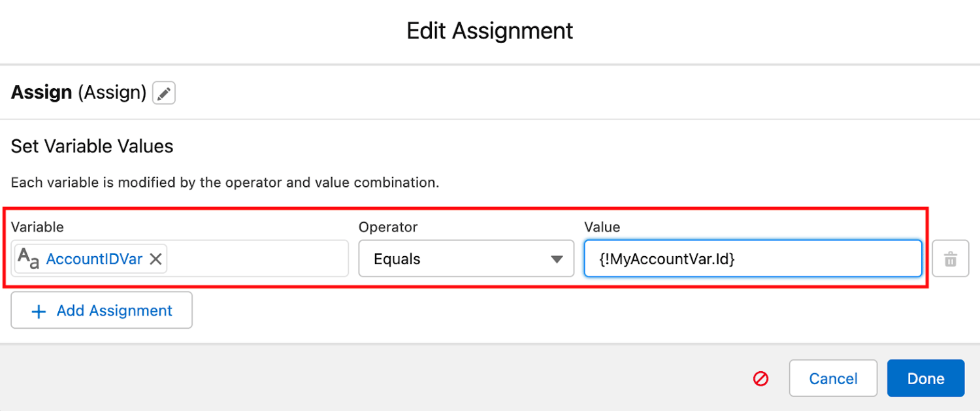Click the X to clear the selected variable
980x411 pixels.
click(155, 259)
